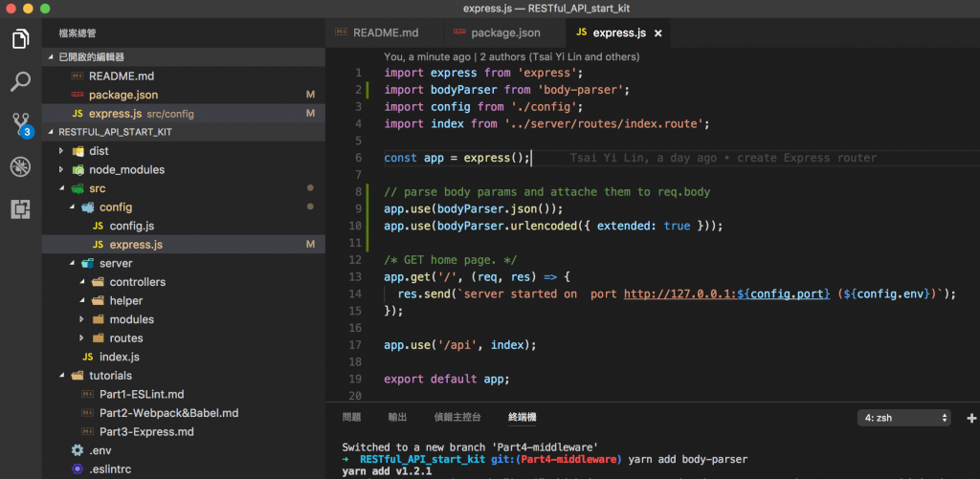Collapse the config folder arrow
980x479 pixels.
71,207
